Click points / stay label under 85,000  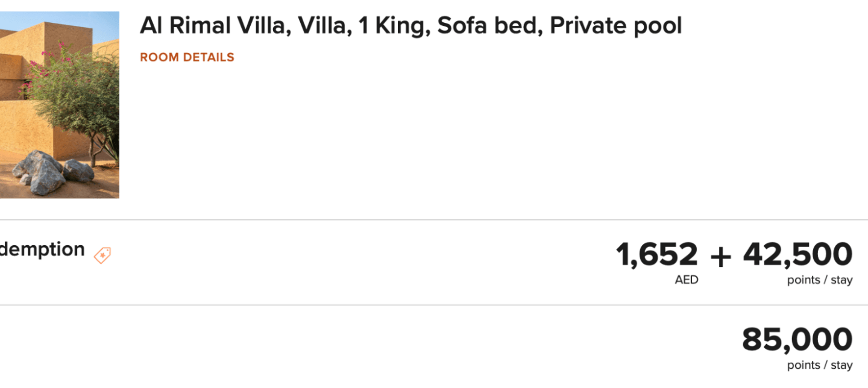pyautogui.click(x=819, y=365)
